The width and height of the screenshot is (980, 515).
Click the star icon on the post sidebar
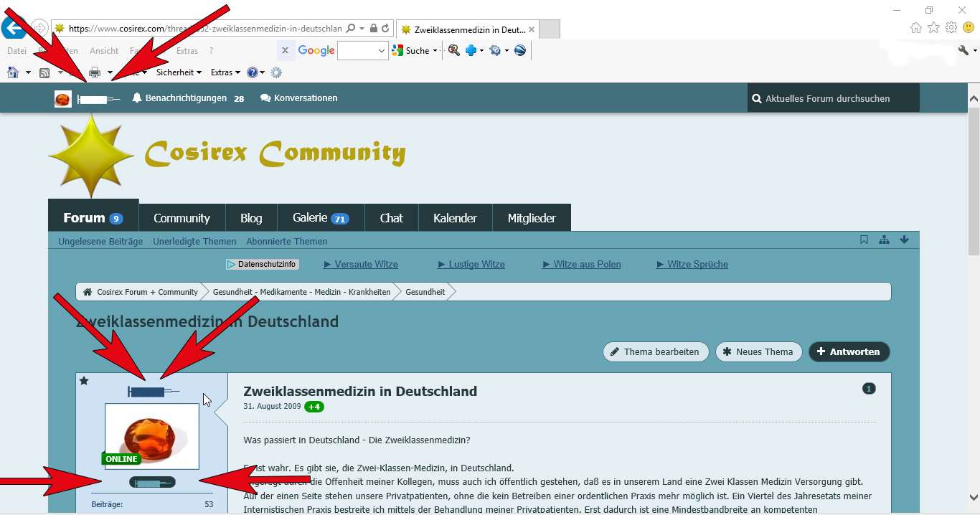point(84,381)
